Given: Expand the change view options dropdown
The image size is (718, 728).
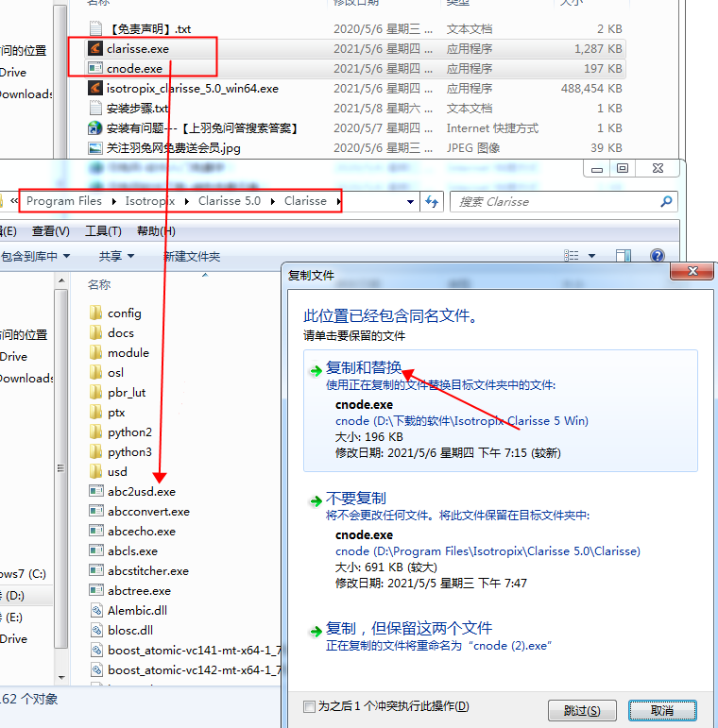Looking at the screenshot, I should click(x=592, y=256).
